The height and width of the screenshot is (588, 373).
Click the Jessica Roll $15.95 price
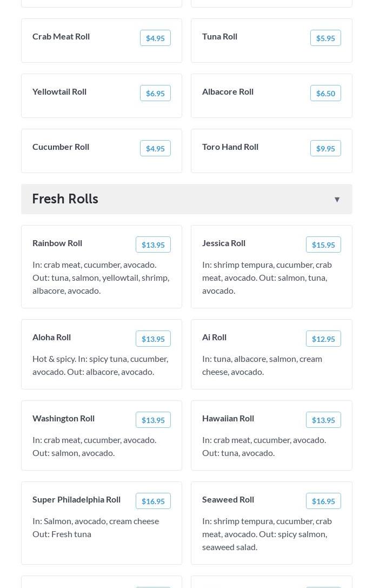(323, 245)
